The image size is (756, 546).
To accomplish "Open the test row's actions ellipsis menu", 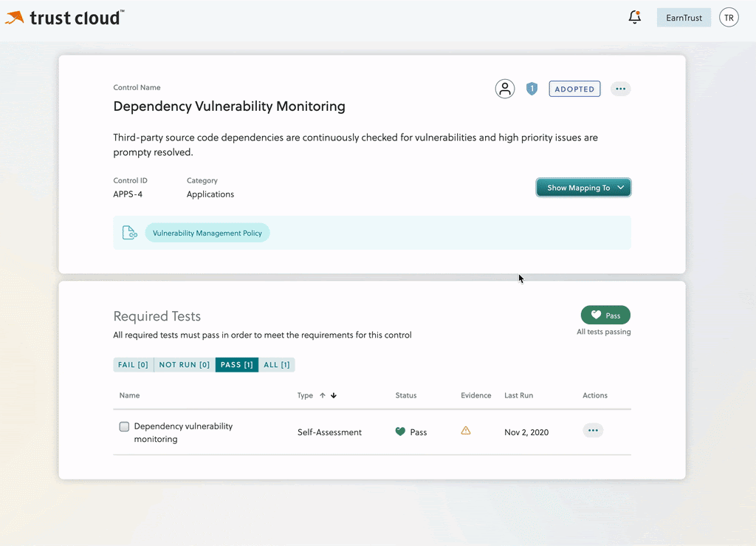I will pyautogui.click(x=593, y=430).
